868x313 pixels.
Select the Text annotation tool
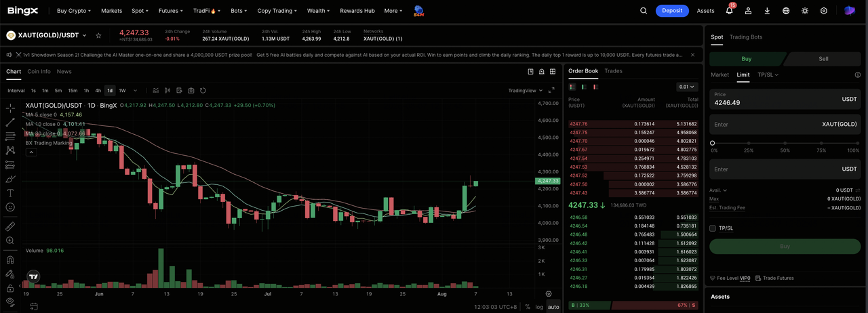(10, 193)
